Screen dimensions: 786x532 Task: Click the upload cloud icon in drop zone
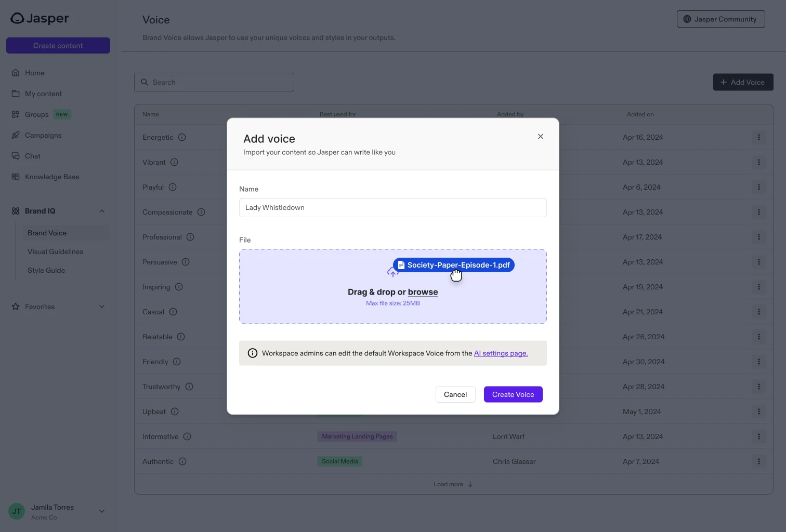coord(392,272)
